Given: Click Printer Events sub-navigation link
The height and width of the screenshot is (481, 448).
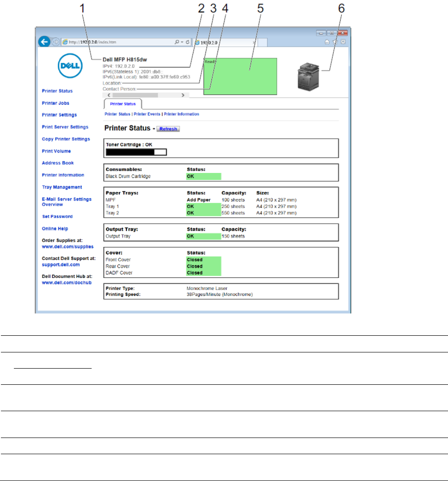Looking at the screenshot, I should click(x=147, y=114).
